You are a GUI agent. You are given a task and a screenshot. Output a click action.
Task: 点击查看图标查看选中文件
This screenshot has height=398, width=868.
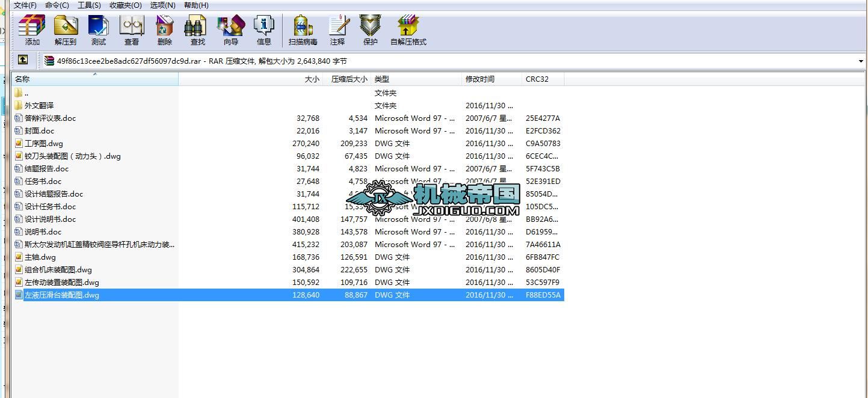point(131,28)
